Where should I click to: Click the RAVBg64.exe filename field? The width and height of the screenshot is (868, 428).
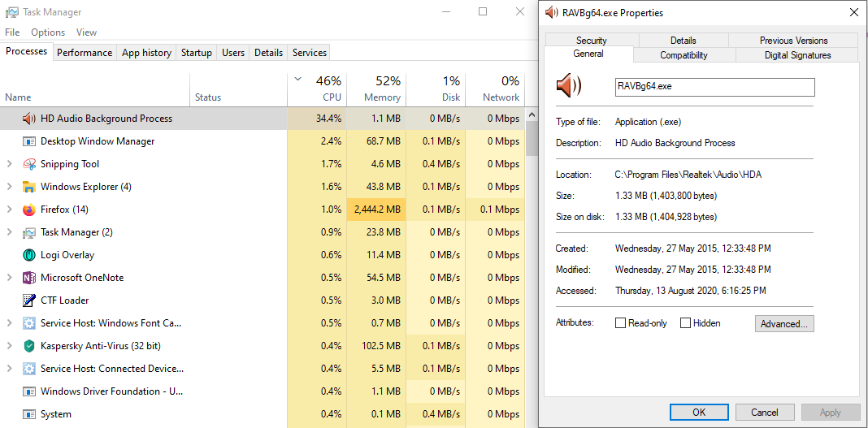(714, 87)
